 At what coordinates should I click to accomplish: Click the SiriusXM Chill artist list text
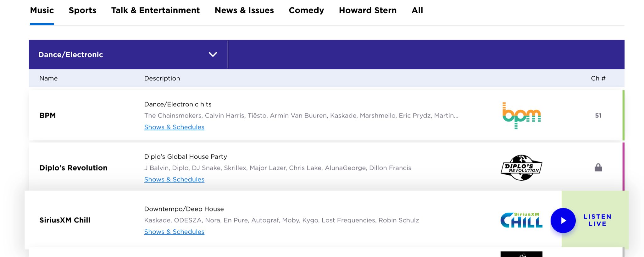pos(281,220)
